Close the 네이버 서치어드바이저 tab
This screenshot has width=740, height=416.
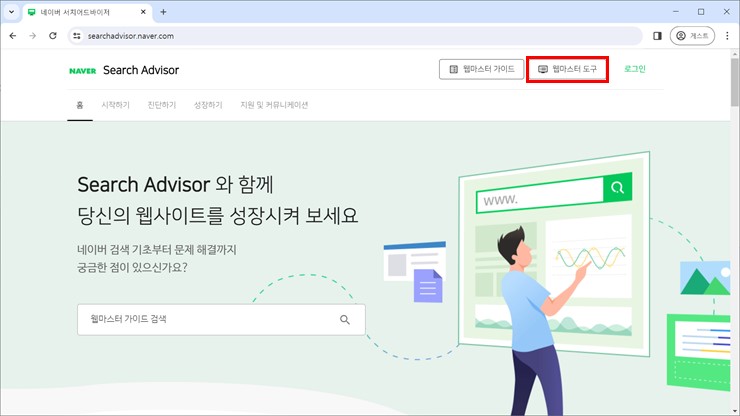point(143,12)
